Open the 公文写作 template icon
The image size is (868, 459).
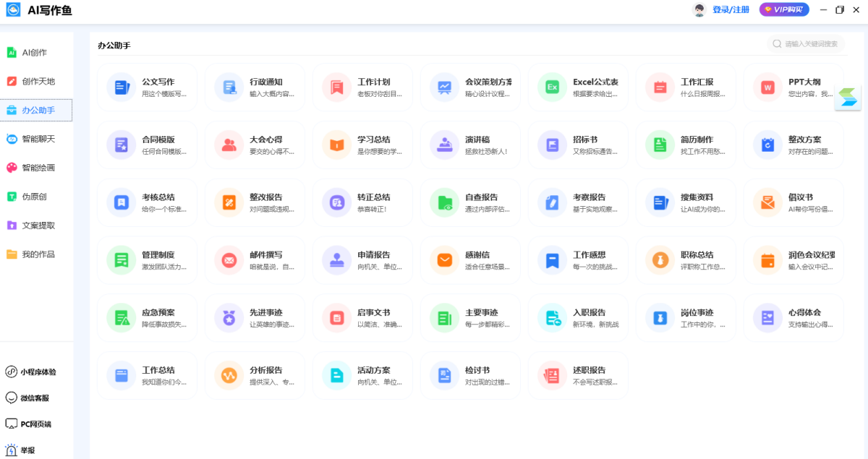tap(121, 87)
